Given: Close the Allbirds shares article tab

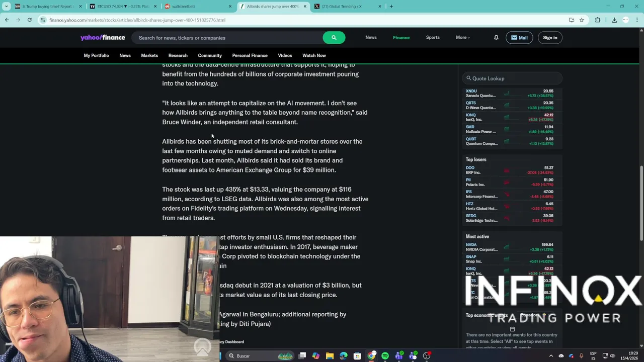Looking at the screenshot, I should (305, 7).
